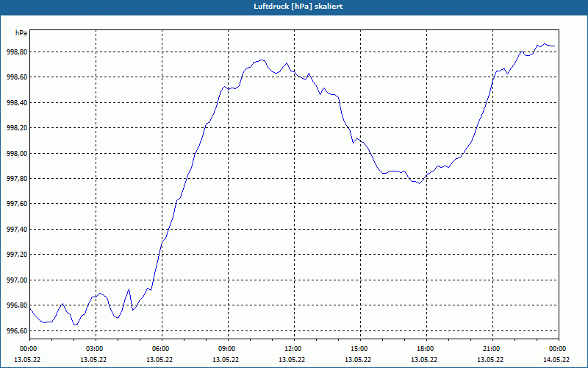Choose the 997,40 axis tick label
Viewport: 588px width, 368px height.
(17, 229)
